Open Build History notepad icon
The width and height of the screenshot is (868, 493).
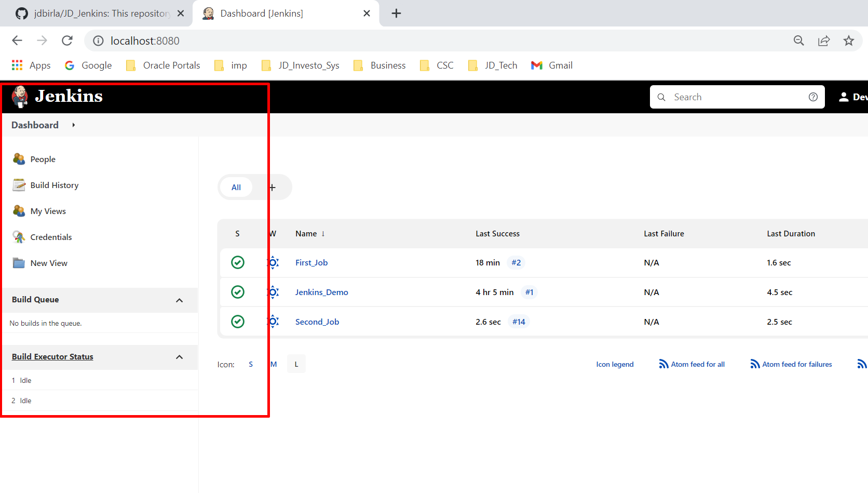click(19, 185)
